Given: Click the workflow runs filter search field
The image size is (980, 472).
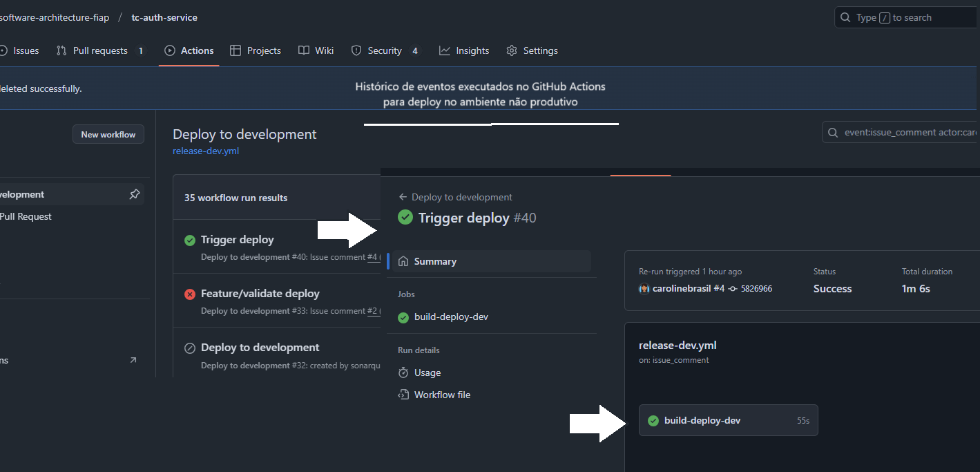Looking at the screenshot, I should pyautogui.click(x=901, y=132).
